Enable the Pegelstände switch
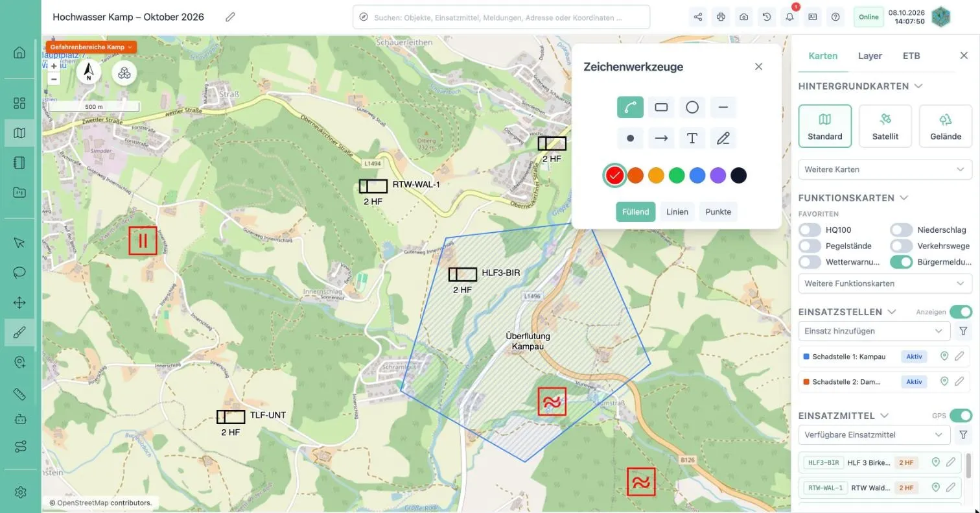This screenshot has height=513, width=980. click(x=810, y=246)
